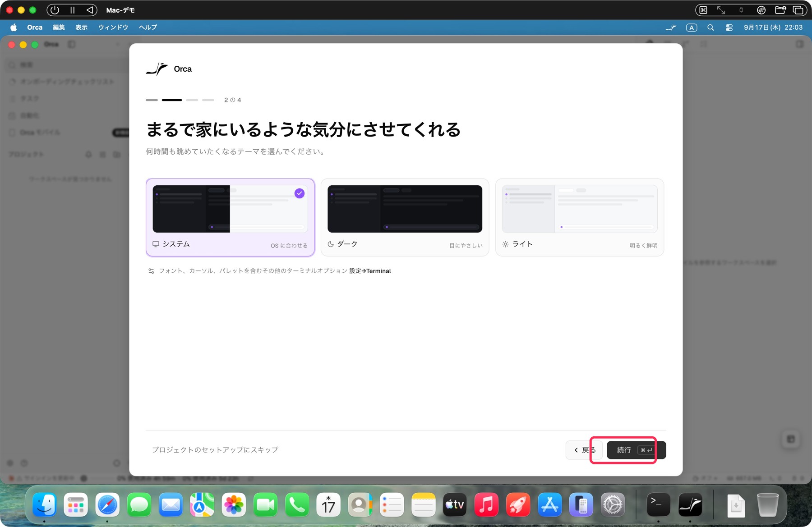The width and height of the screenshot is (812, 527).
Task: Open the Orca menu in menu bar
Action: tap(35, 27)
